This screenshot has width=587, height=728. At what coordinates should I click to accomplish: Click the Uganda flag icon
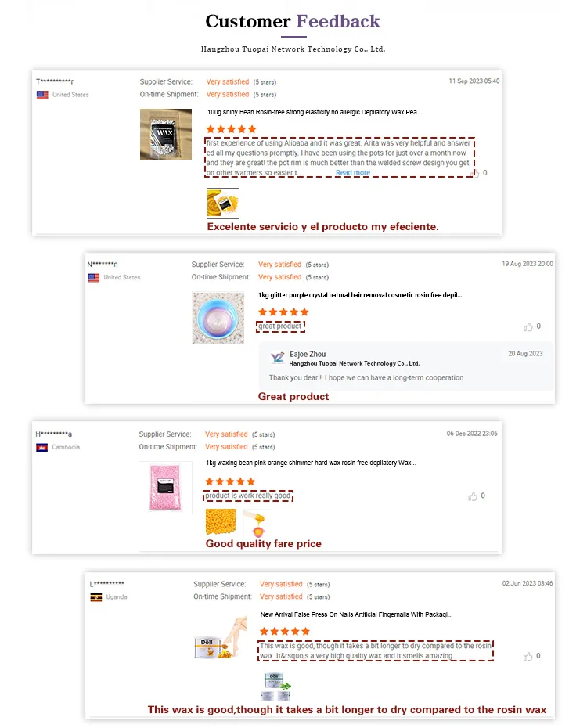96,597
